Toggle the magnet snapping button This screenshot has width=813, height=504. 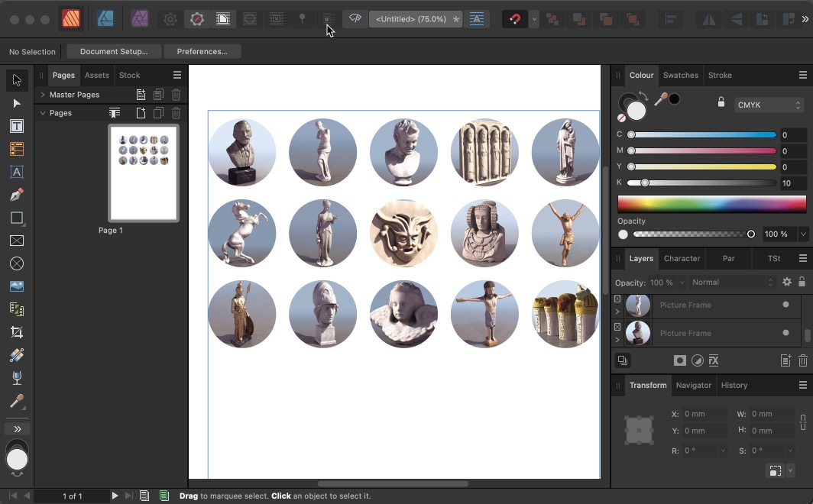coord(515,19)
